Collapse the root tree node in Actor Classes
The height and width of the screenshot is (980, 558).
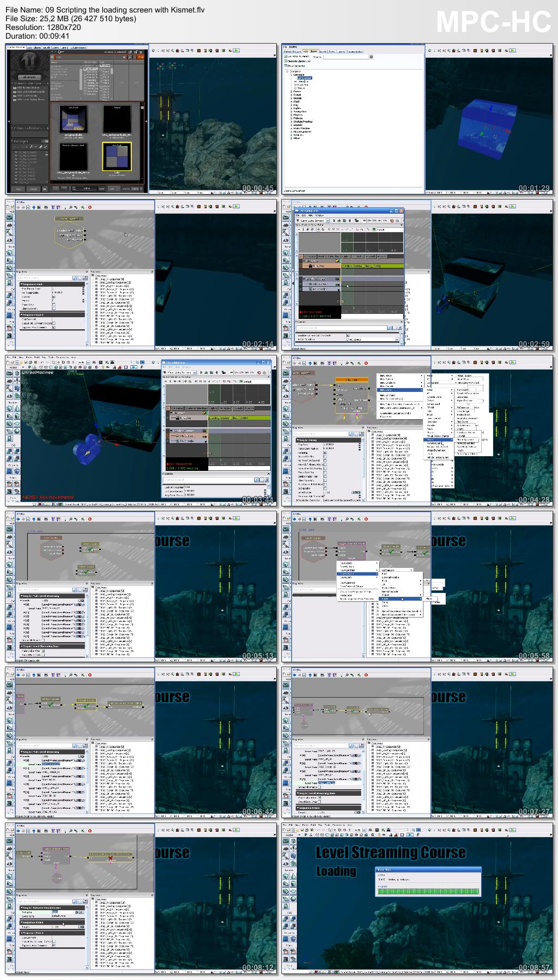click(287, 71)
